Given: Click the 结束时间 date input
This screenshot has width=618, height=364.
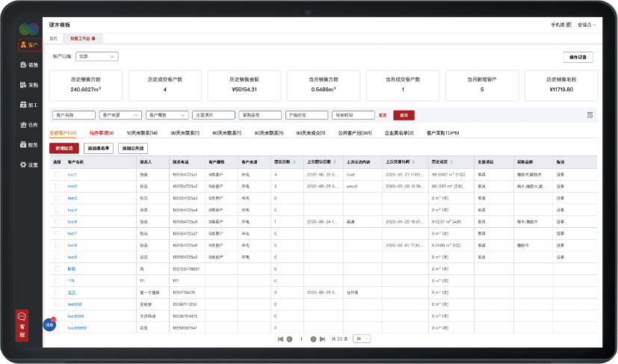Looking at the screenshot, I should click(353, 115).
